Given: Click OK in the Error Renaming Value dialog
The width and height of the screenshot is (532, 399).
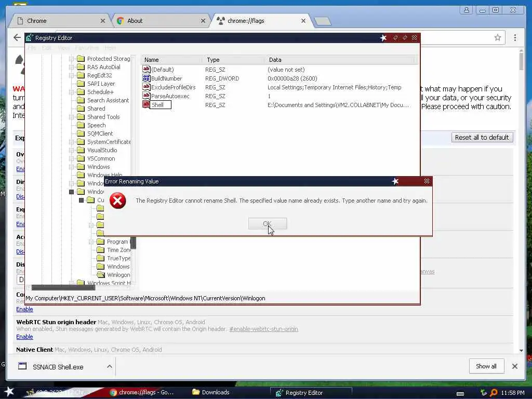Looking at the screenshot, I should pyautogui.click(x=268, y=223).
